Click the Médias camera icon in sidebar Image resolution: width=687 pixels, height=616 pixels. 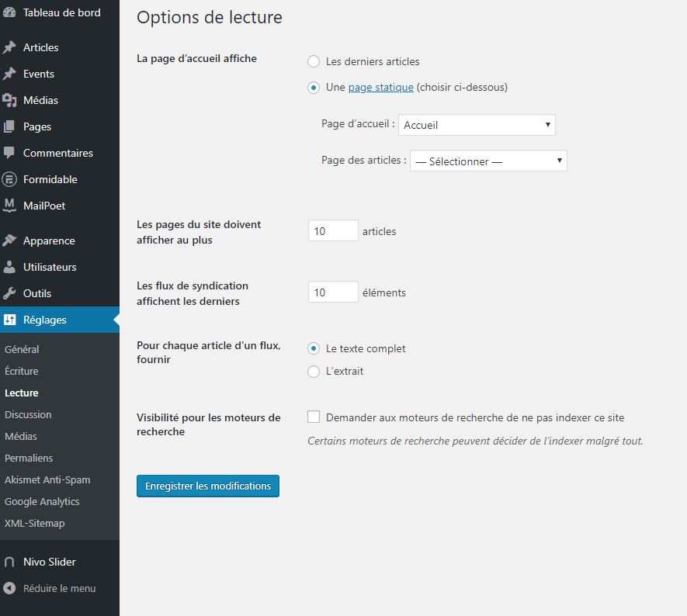coord(9,100)
